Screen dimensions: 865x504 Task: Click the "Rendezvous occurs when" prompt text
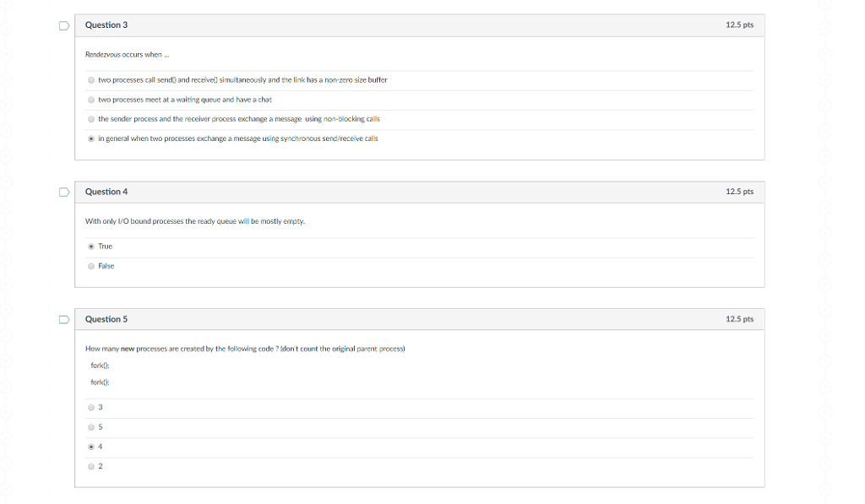tap(123, 55)
